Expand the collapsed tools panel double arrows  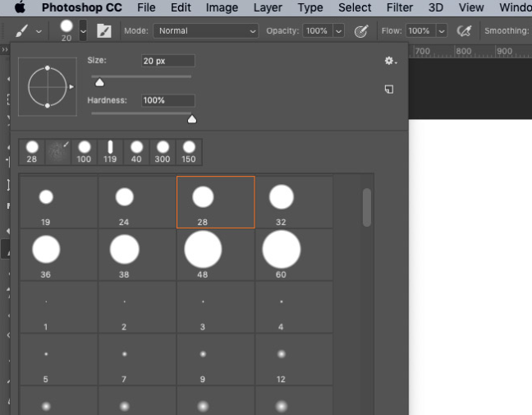pos(5,50)
